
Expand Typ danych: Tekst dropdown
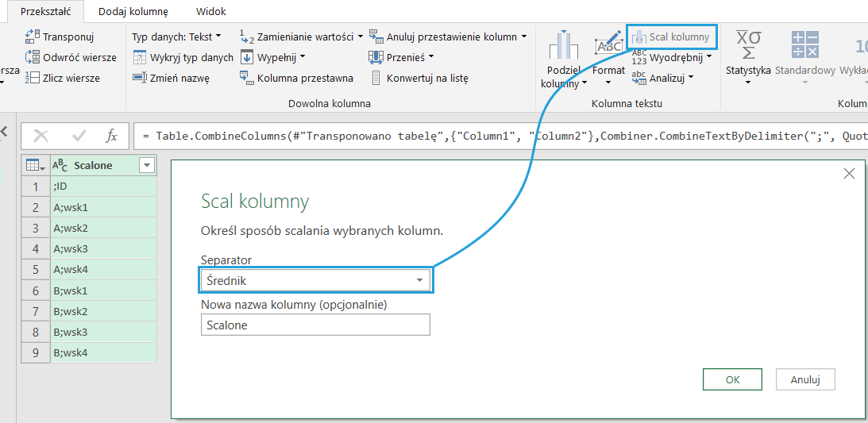(177, 37)
